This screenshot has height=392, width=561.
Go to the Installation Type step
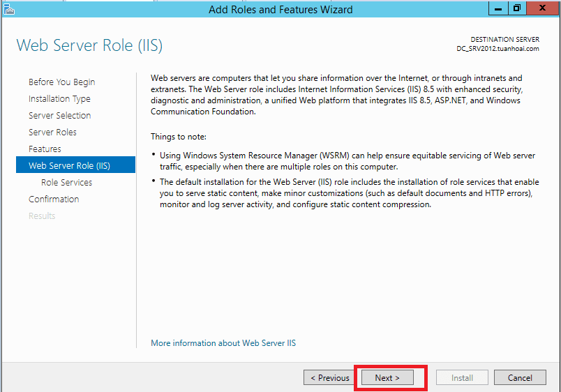pyautogui.click(x=59, y=99)
